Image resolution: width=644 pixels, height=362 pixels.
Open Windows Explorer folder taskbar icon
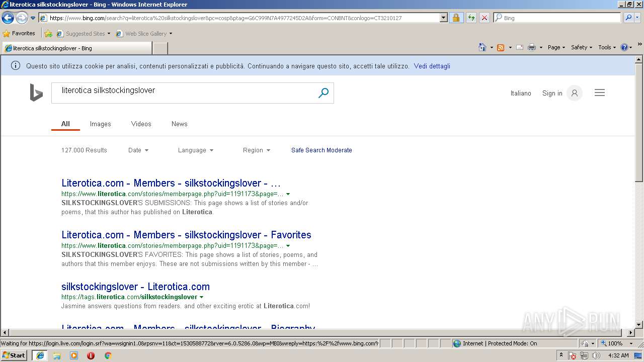[x=57, y=355]
